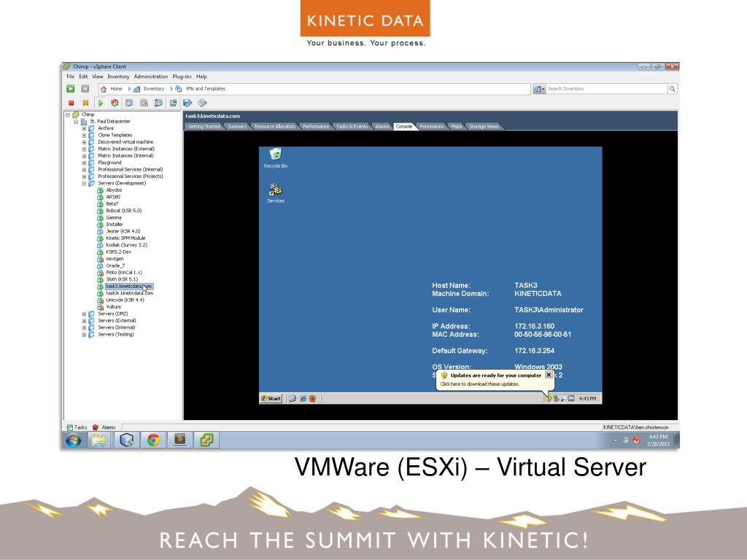The width and height of the screenshot is (747, 560).
Task: Open the Recycle Bin icon in console
Action: coord(275,158)
